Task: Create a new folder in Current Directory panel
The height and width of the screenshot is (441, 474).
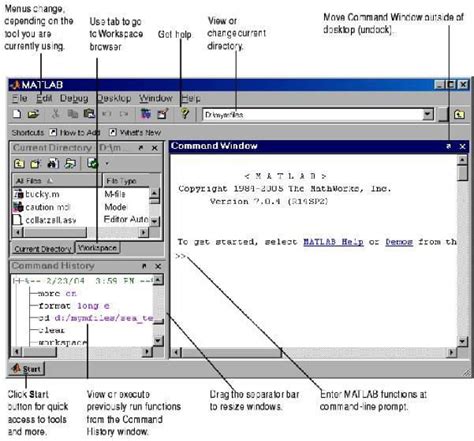Action: pos(36,164)
